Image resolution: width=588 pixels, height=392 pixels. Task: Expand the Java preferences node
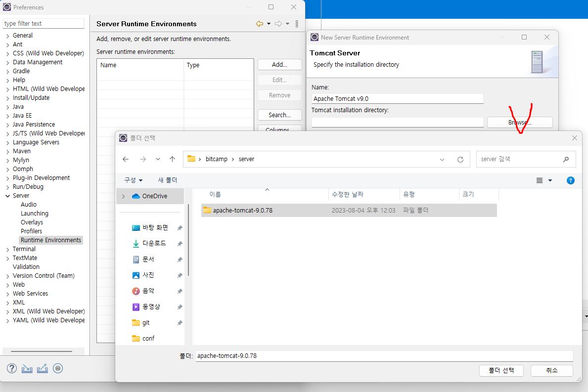(7, 107)
